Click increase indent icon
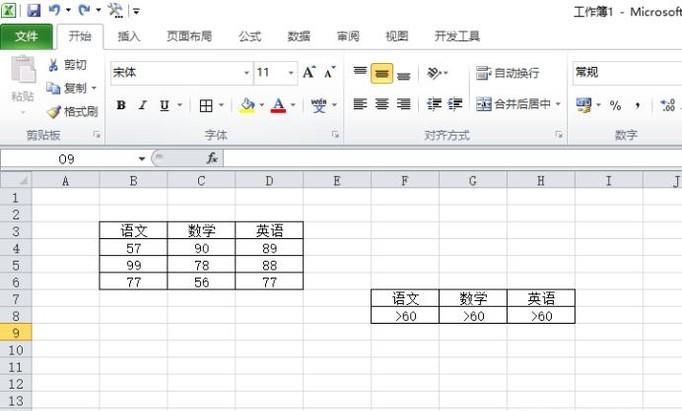 coord(455,104)
